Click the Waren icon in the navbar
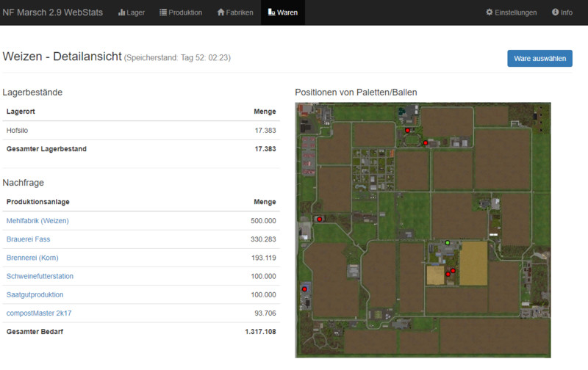Viewport: 588px width, 370px height. pyautogui.click(x=272, y=12)
